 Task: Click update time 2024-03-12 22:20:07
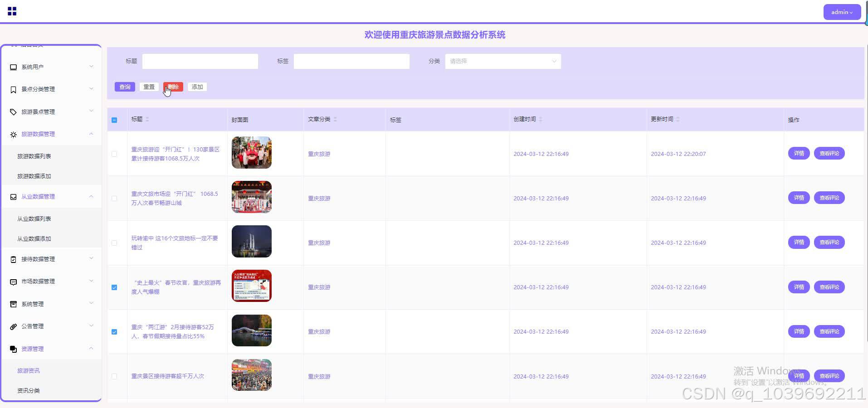pyautogui.click(x=678, y=154)
